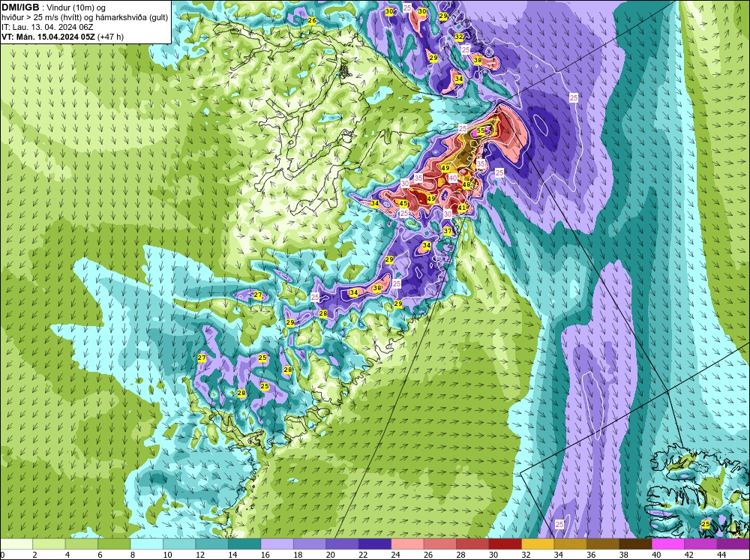Image resolution: width=750 pixels, height=560 pixels.
Task: Click the legend scale number 16
Action: coord(265,555)
